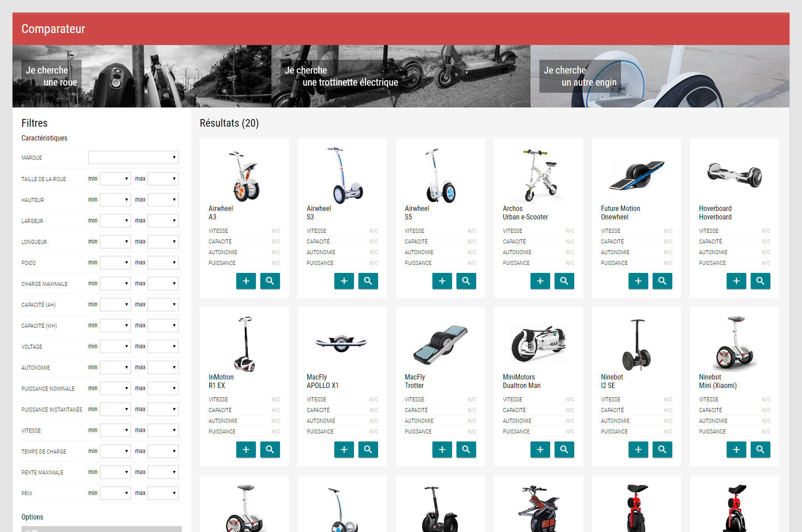Add Airwheel S3 with its plus button
Screen dimensions: 802x532
pos(344,281)
